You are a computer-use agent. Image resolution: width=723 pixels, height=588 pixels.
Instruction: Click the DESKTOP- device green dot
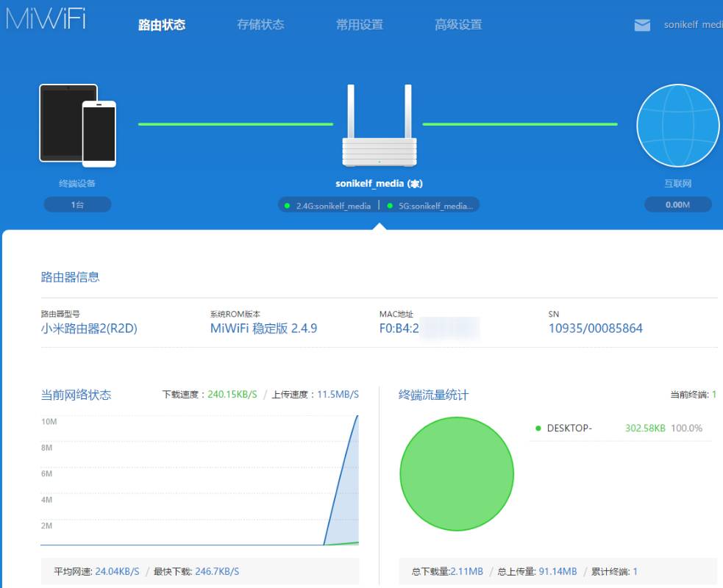point(538,429)
